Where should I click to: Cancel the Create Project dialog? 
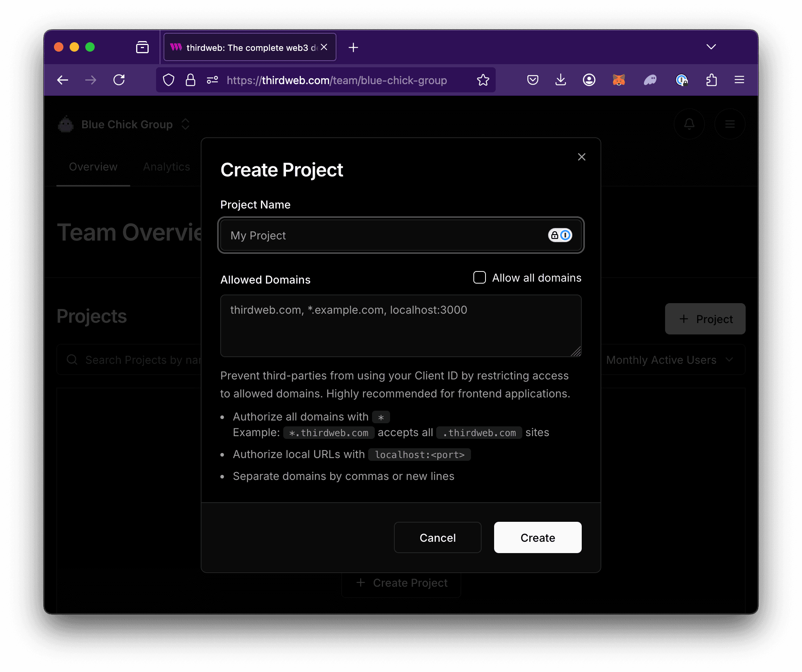437,537
